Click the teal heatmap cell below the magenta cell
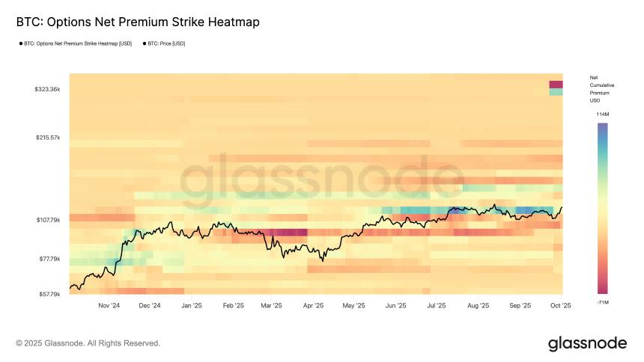The width and height of the screenshot is (644, 362). point(556,93)
